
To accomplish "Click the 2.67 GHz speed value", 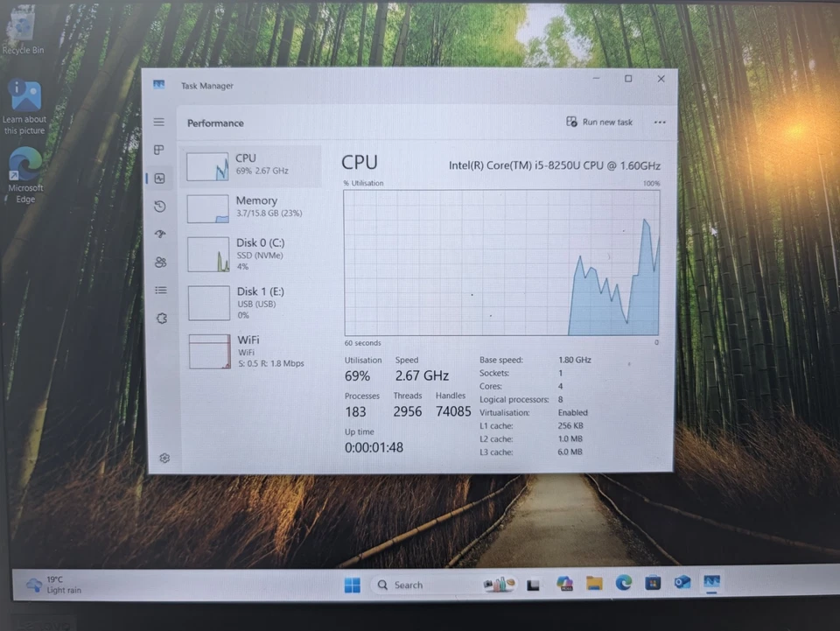I will click(422, 375).
